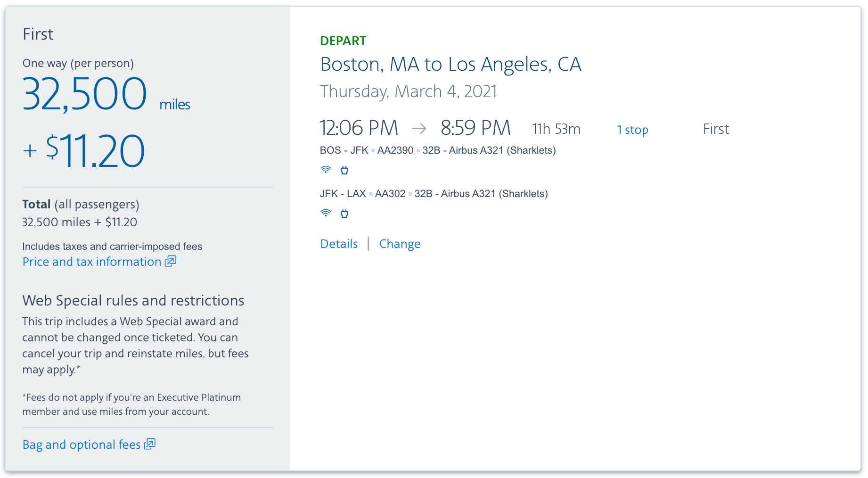Click the power outlet icon under BOS - JFK

coord(344,170)
